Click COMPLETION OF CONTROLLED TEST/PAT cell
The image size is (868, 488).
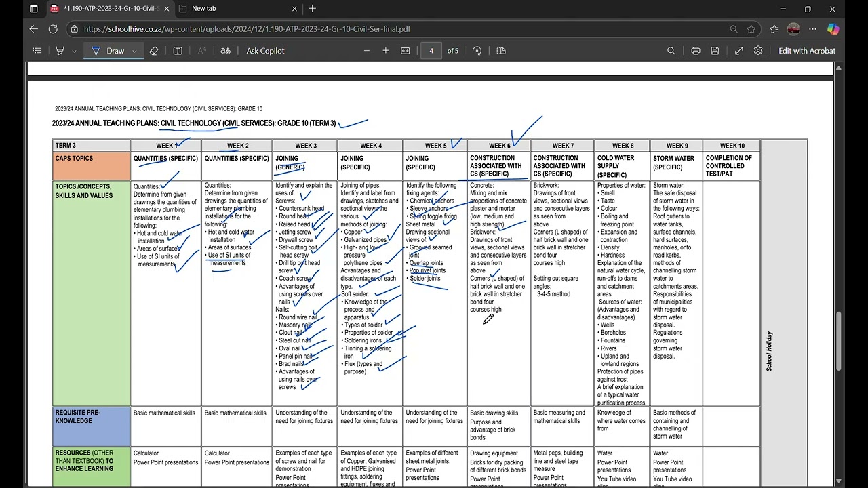coord(732,166)
